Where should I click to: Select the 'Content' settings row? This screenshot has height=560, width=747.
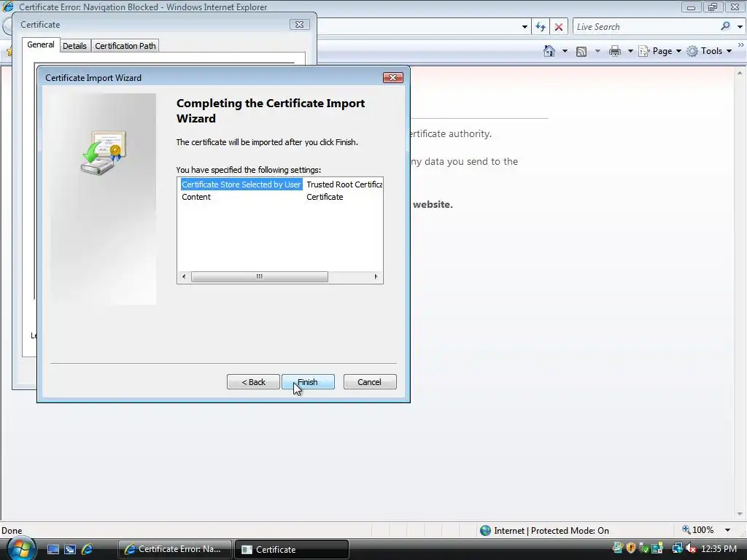(196, 197)
